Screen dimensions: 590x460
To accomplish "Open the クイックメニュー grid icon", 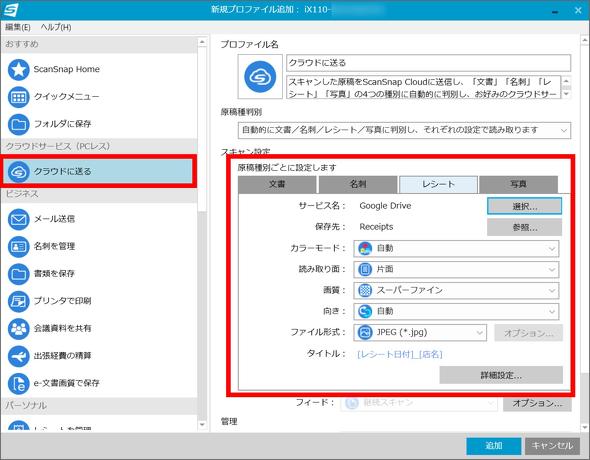I will coord(18,97).
